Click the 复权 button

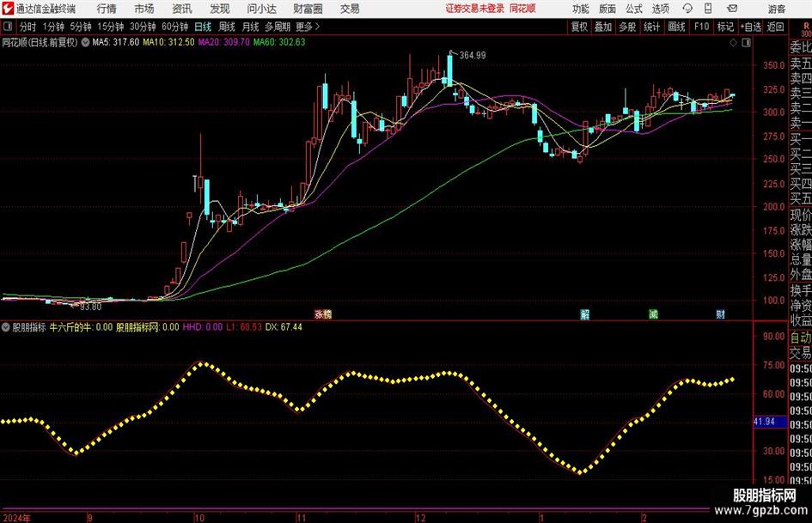click(579, 27)
